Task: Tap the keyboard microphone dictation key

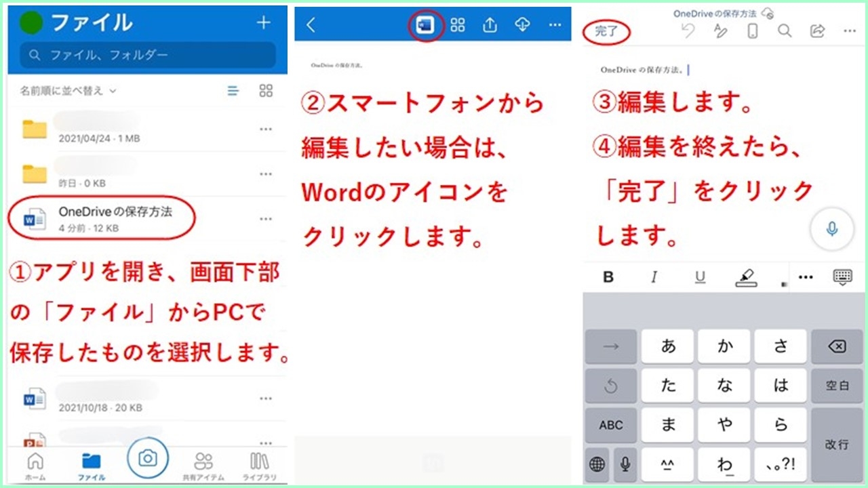Action: coord(625,464)
